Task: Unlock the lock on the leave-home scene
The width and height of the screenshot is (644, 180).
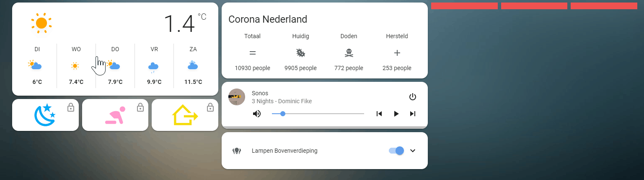Action: point(210,107)
